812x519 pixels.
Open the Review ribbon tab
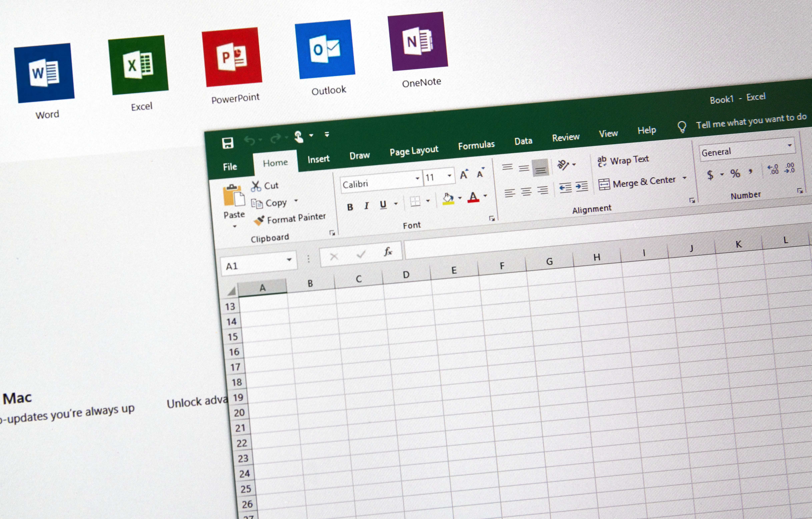565,137
